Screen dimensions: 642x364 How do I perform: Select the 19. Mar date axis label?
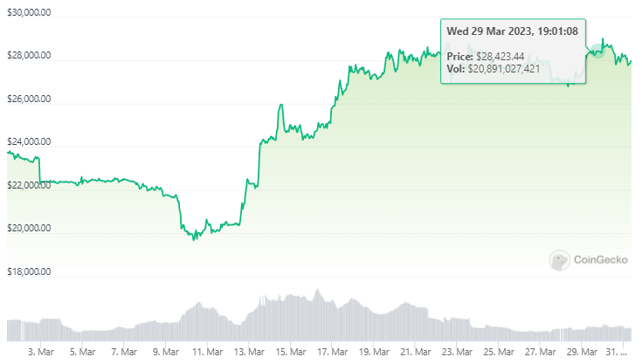pos(374,352)
